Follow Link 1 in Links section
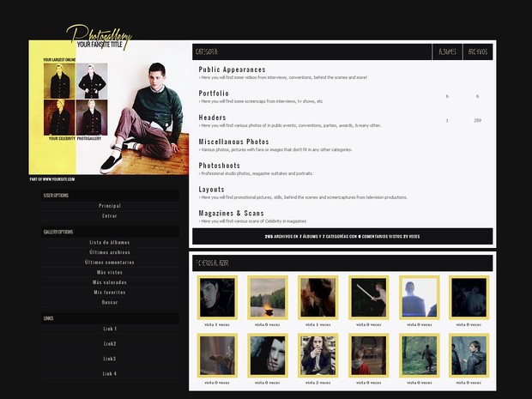 110,329
